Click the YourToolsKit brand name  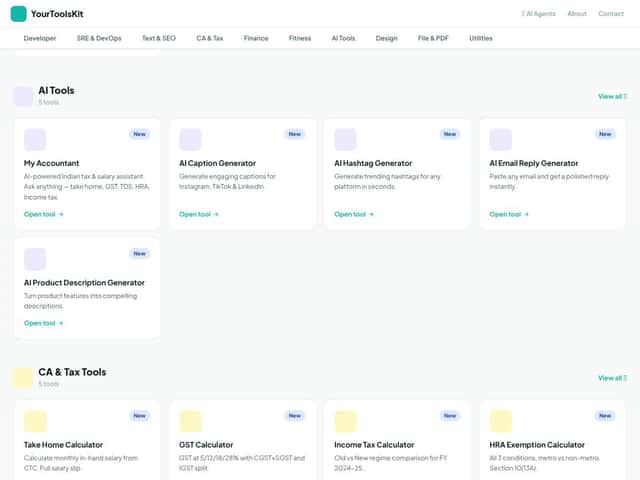[57, 14]
